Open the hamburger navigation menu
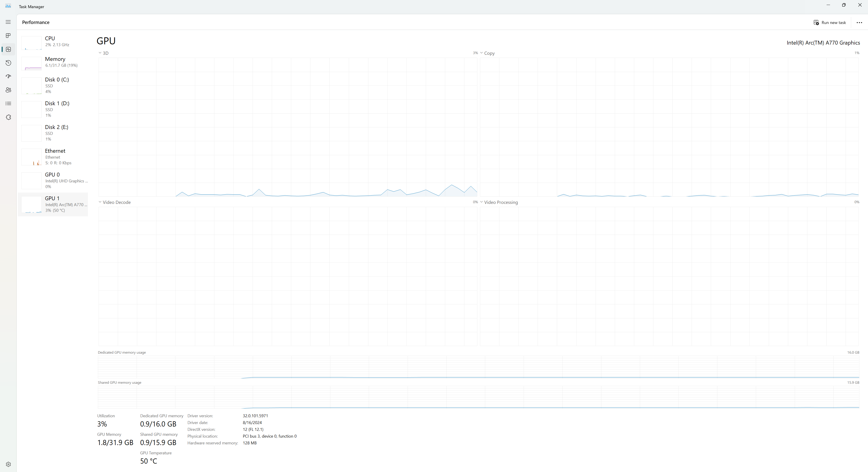The width and height of the screenshot is (868, 472). (x=8, y=22)
